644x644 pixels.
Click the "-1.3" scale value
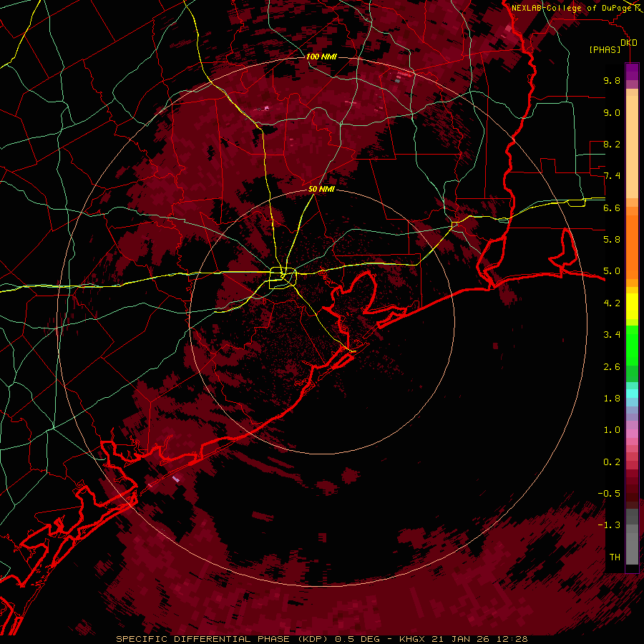[x=609, y=525]
